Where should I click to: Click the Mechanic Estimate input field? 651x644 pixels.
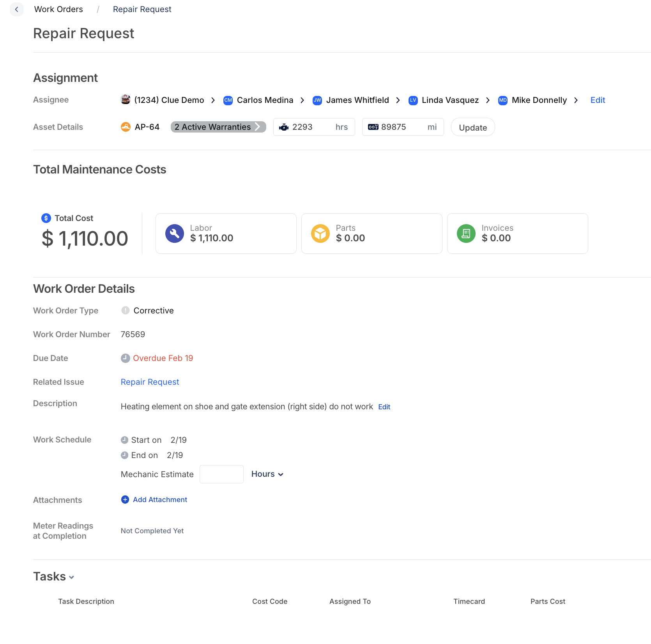coord(221,474)
